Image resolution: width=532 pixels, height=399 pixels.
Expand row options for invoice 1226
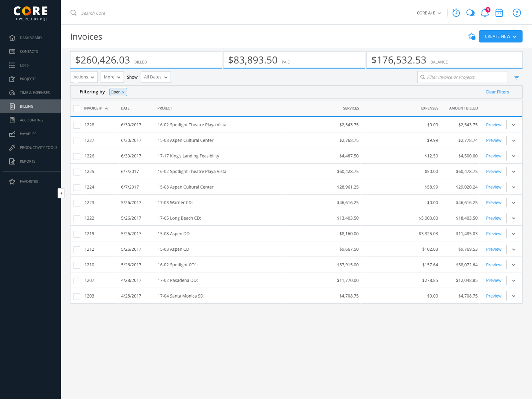tap(514, 156)
